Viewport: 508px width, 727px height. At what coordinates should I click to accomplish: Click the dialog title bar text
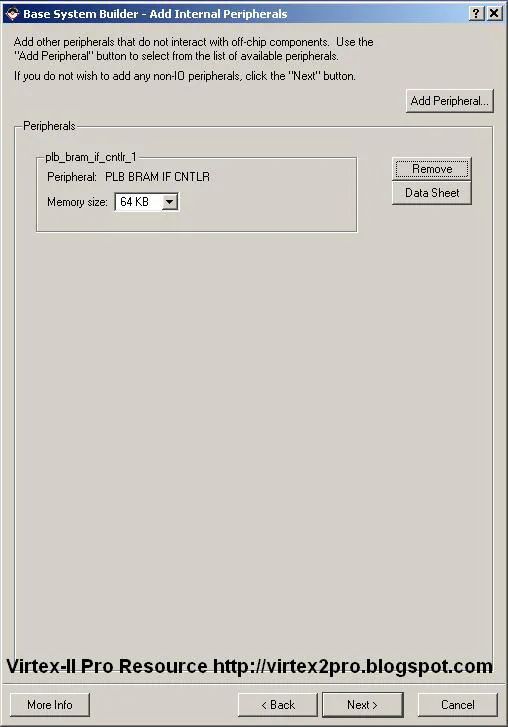point(155,14)
